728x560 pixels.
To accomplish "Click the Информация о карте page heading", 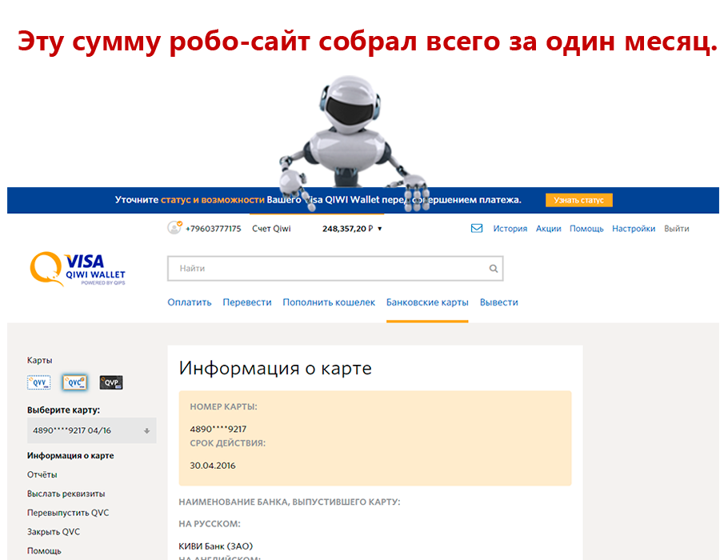I will 275,368.
